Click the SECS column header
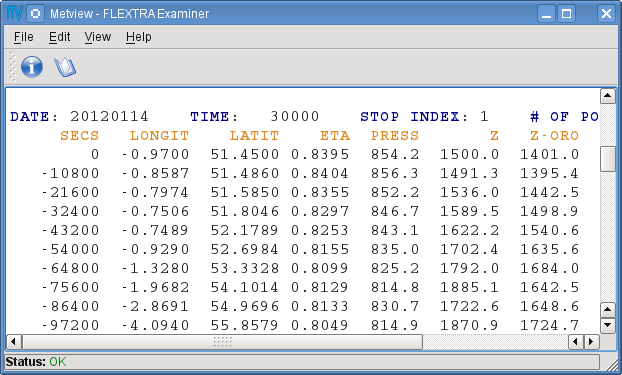Screen dimensions: 622x375 click(79, 136)
